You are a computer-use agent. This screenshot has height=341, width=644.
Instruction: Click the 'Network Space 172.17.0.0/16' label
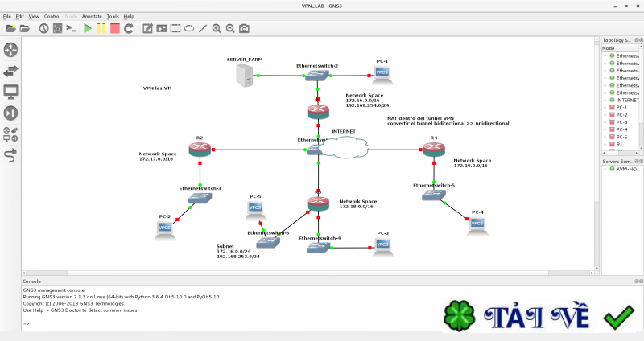coord(158,156)
